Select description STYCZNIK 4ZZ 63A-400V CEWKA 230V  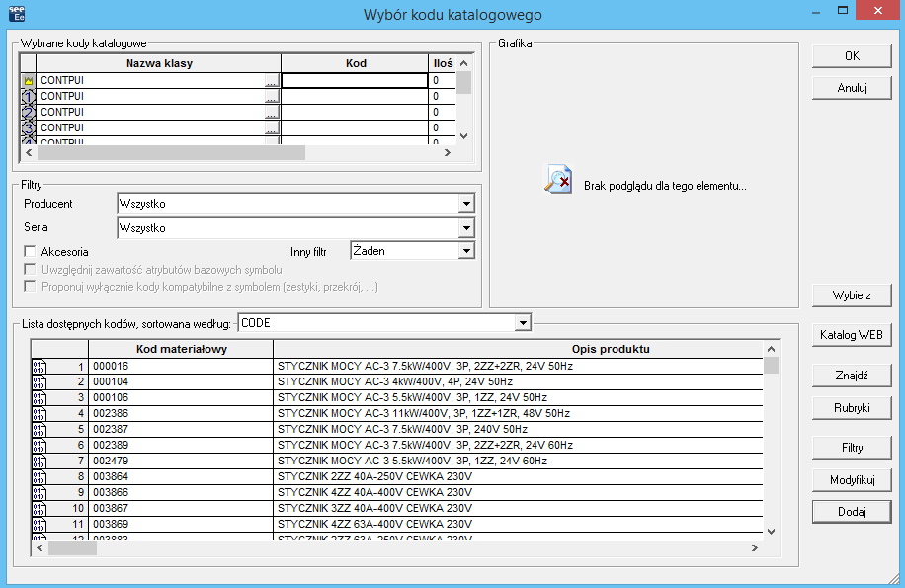tap(519, 525)
